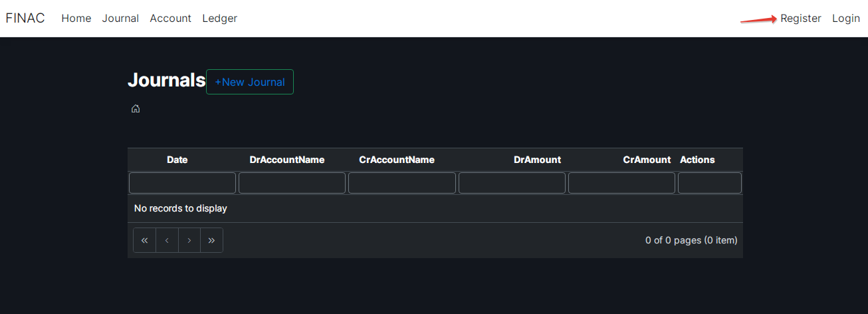The height and width of the screenshot is (314, 868).
Task: Click the DrAmount filter field
Action: [x=512, y=183]
